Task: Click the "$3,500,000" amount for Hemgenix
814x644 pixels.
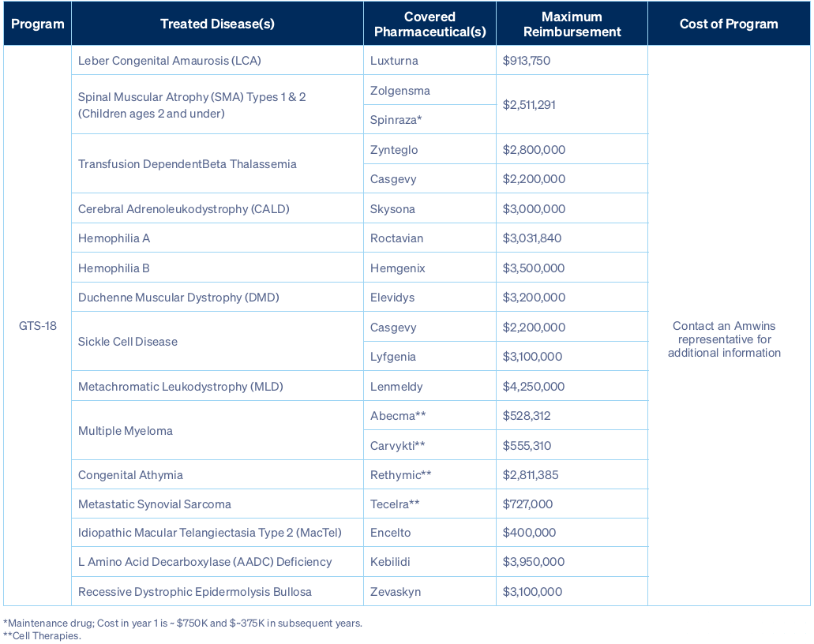Action: pos(534,268)
